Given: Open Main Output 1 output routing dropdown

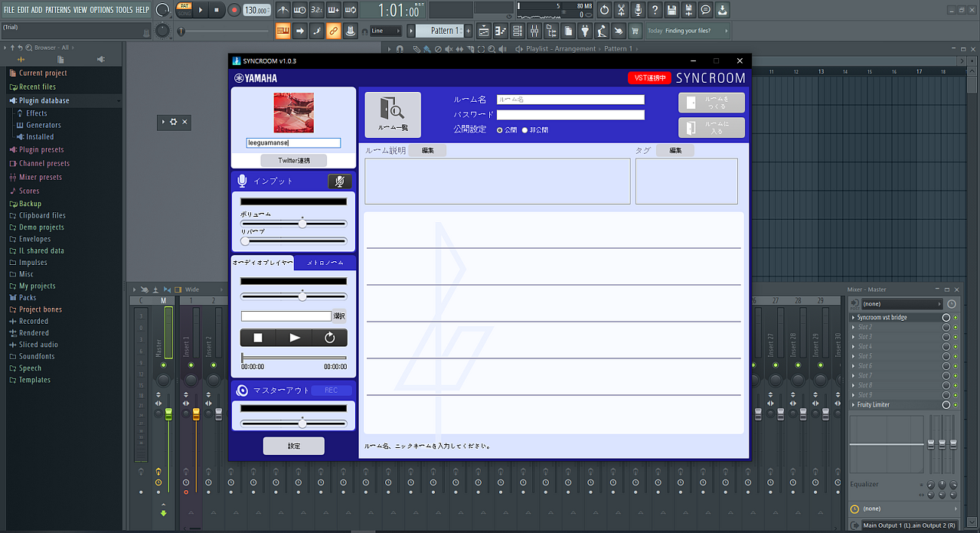Looking at the screenshot, I should pyautogui.click(x=910, y=525).
